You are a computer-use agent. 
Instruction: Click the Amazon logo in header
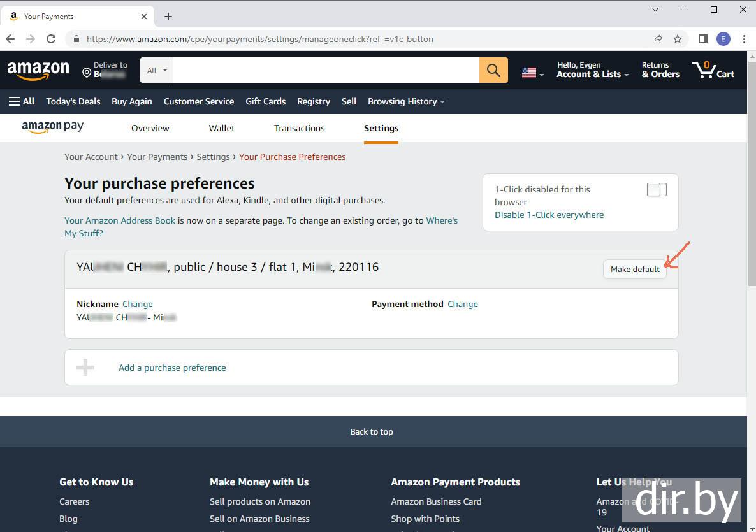click(38, 70)
